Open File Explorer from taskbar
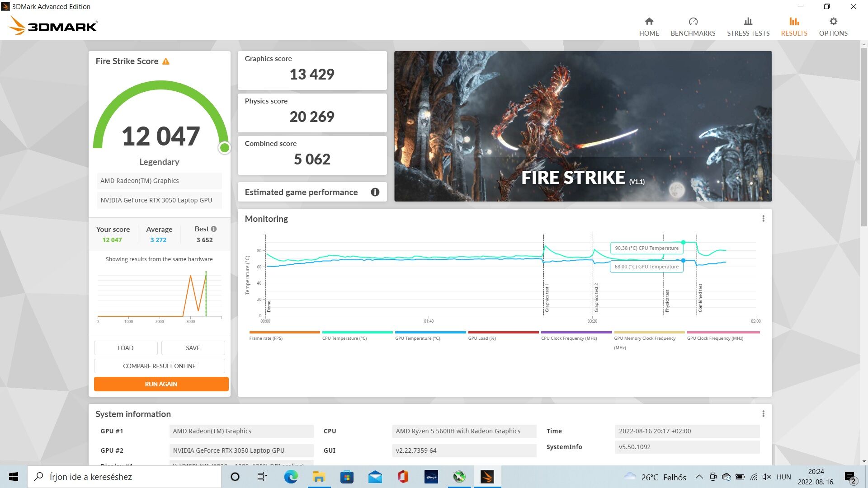868x488 pixels. (x=319, y=477)
